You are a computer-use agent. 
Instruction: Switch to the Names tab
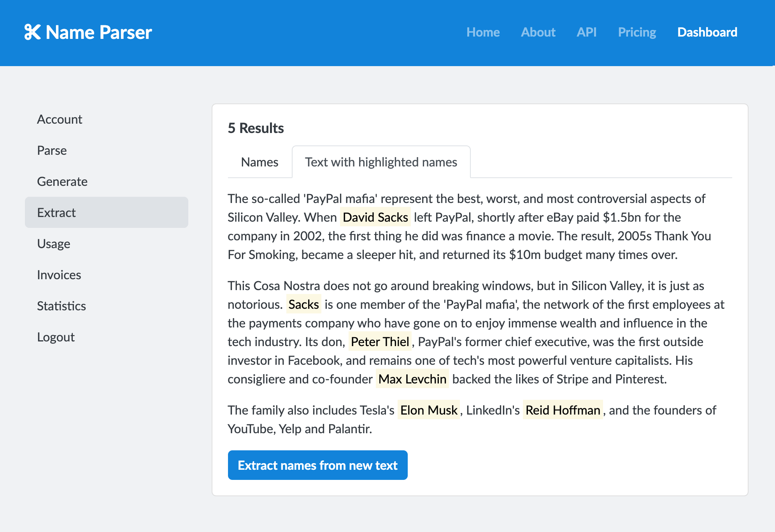tap(260, 162)
